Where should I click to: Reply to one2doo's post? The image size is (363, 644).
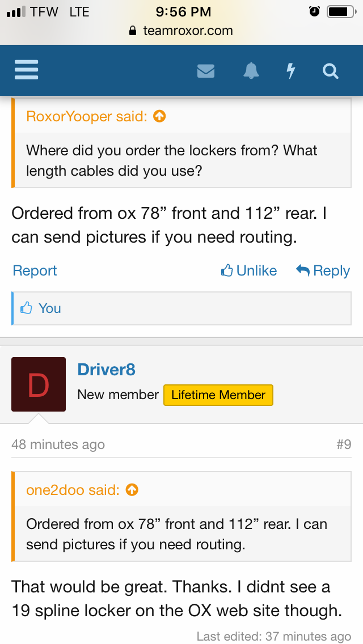pyautogui.click(x=323, y=271)
